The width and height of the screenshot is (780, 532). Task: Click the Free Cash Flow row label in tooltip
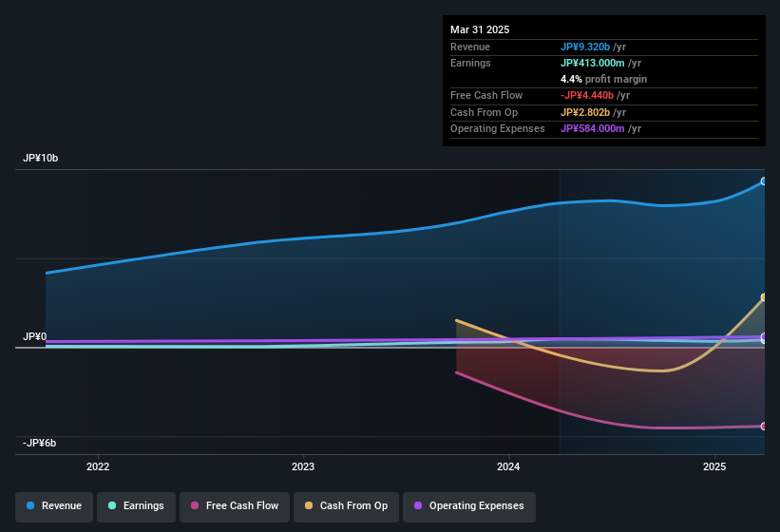tap(486, 95)
